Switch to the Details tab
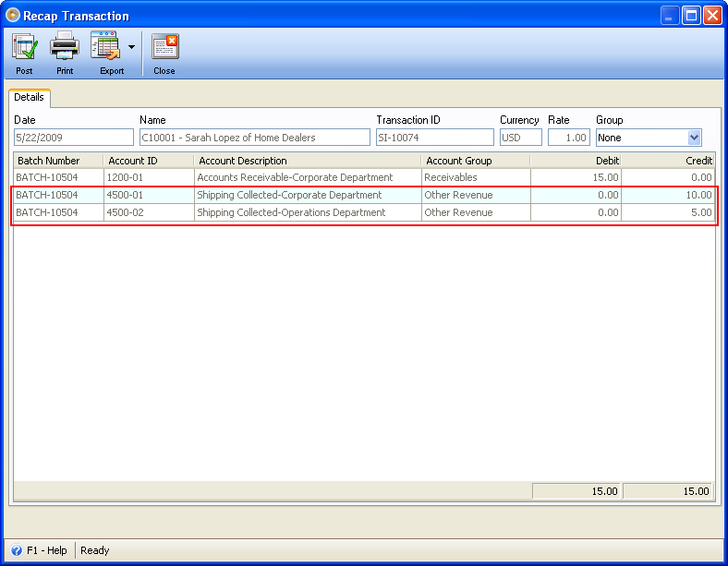Screen dimensions: 728x566 click(29, 98)
